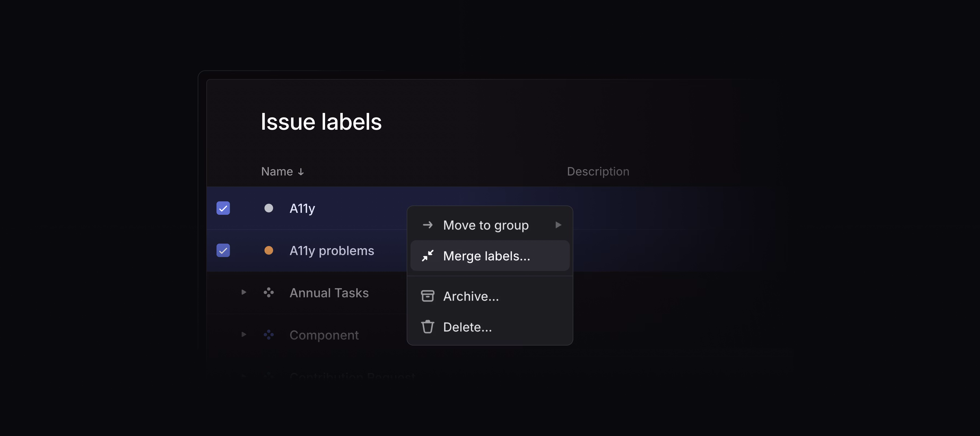This screenshot has height=436, width=980.
Task: Click the merge arrows icon
Action: 427,256
